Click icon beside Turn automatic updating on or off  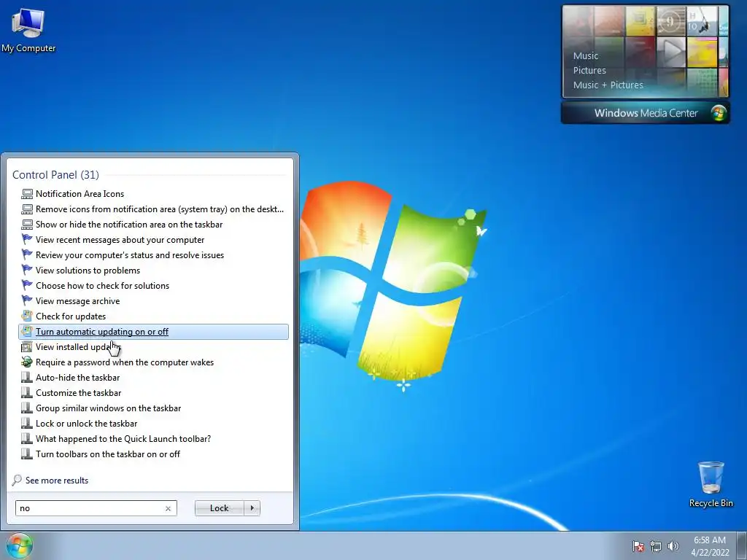tap(27, 332)
